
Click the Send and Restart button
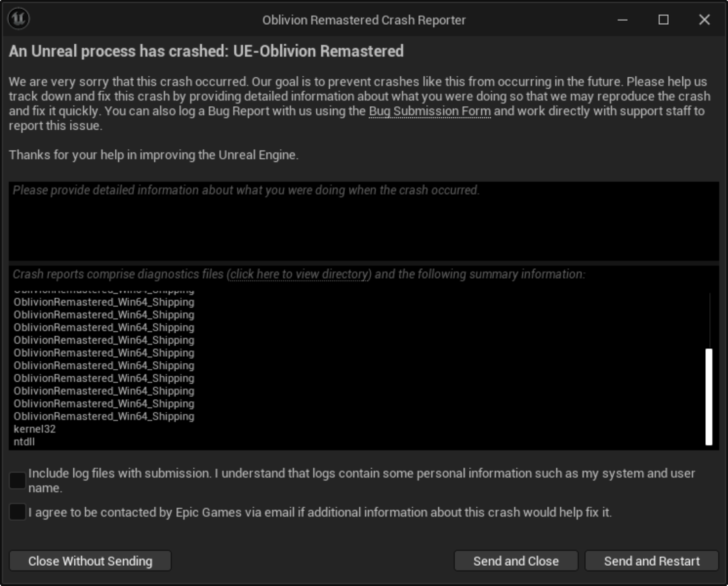click(x=652, y=561)
